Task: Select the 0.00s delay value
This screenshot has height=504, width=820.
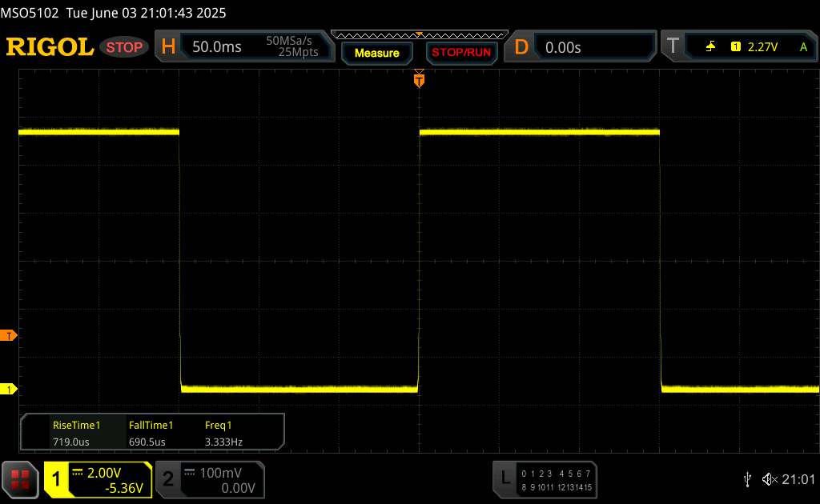Action: tap(563, 47)
